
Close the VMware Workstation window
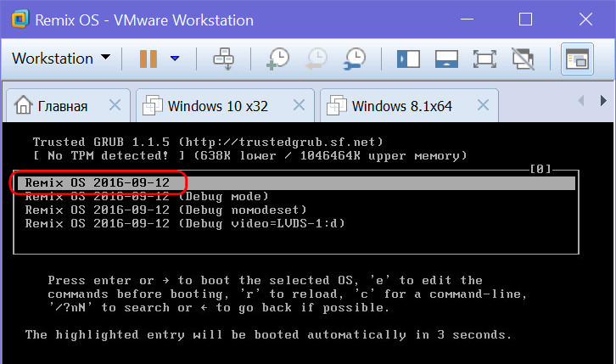pos(585,20)
